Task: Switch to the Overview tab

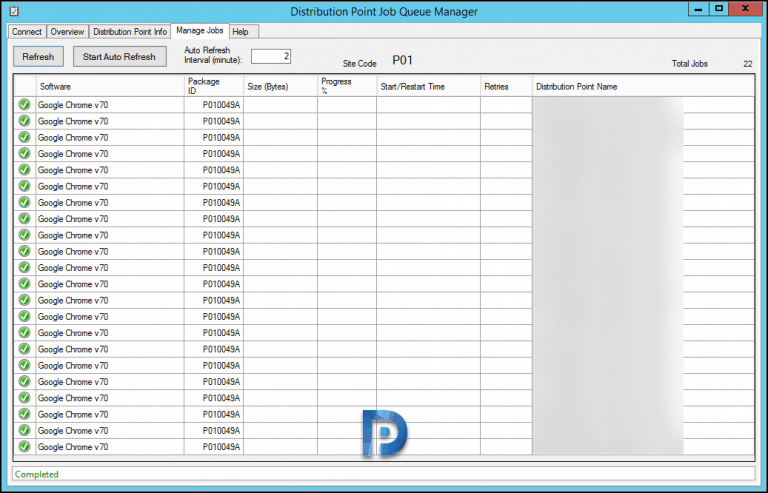Action: coord(68,31)
